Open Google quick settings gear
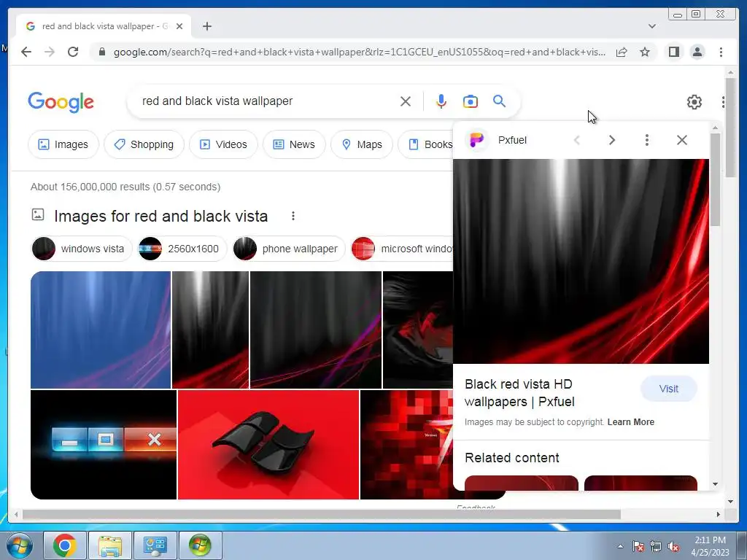The image size is (747, 560). 694,102
